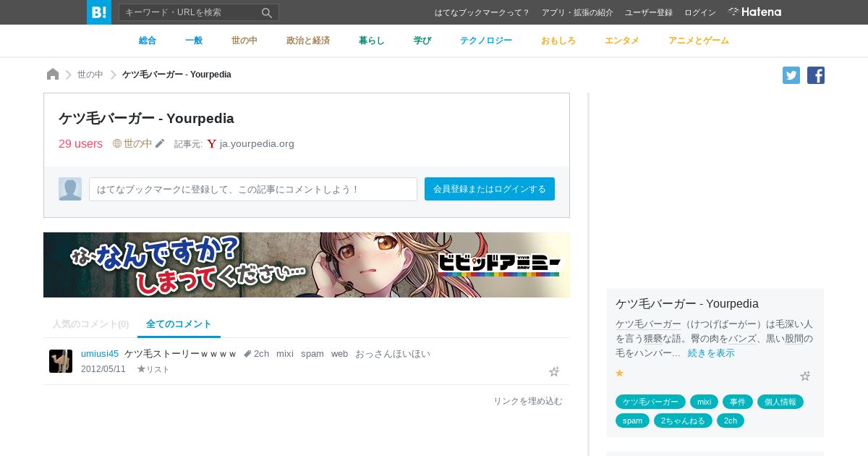
Task: Open sidebar ケツ毛バーガー - Yourpedia title
Action: pyautogui.click(x=687, y=304)
